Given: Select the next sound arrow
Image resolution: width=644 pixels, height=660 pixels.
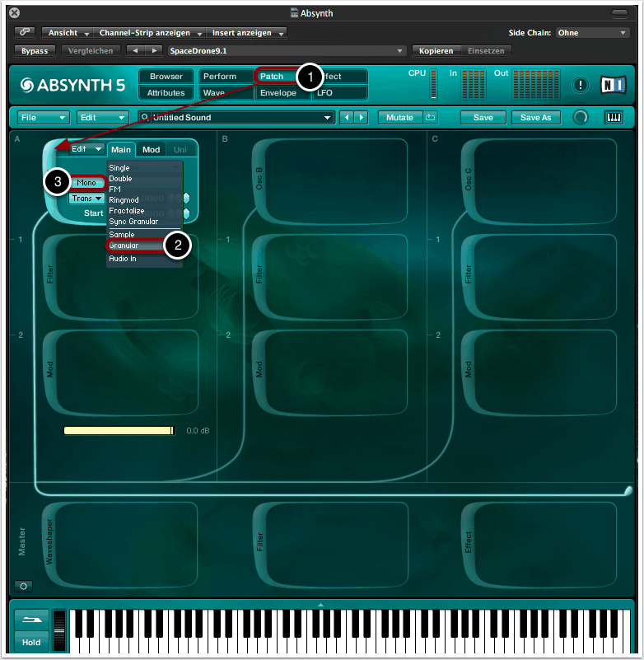Looking at the screenshot, I should point(360,118).
